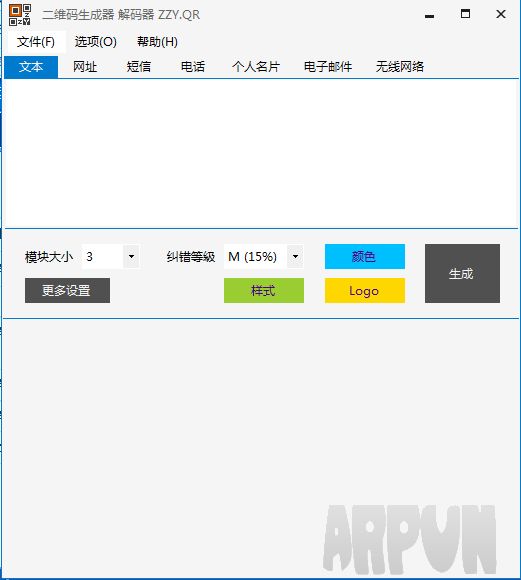
Task: Open the 帮助(H) menu
Action: (157, 42)
